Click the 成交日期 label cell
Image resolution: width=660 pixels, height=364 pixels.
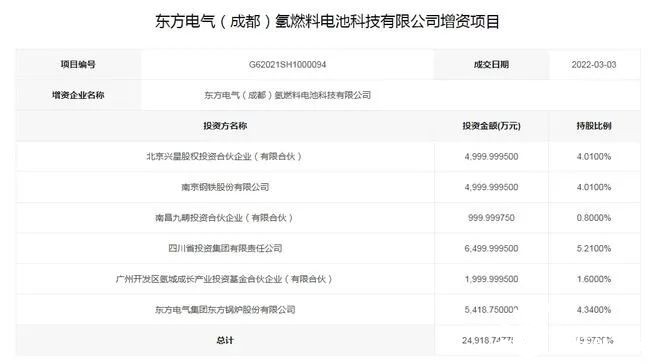coord(491,64)
